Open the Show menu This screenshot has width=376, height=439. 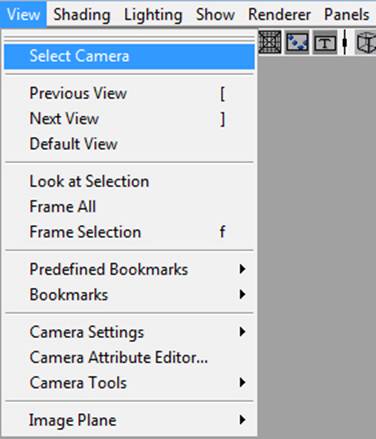coord(215,15)
